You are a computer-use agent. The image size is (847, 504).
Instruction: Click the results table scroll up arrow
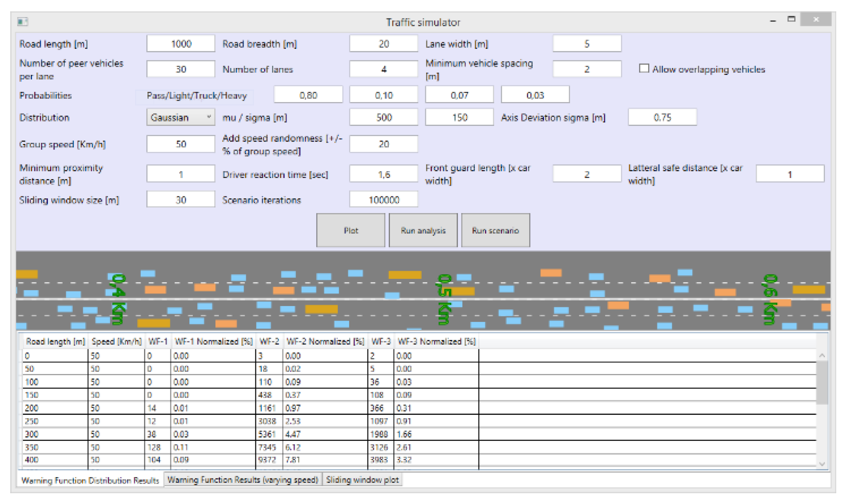[822, 356]
